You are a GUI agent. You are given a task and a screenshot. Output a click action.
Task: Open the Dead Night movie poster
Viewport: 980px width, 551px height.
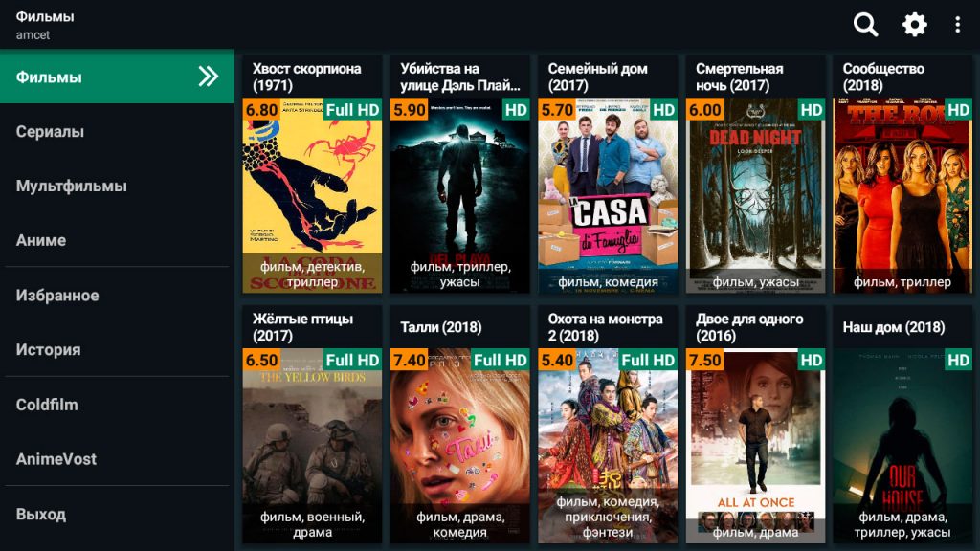[x=755, y=195]
